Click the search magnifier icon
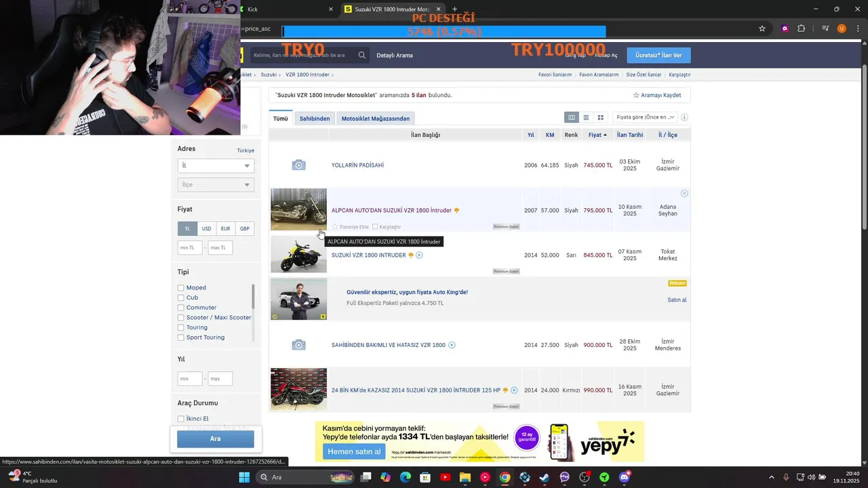The image size is (868, 488). point(363,55)
